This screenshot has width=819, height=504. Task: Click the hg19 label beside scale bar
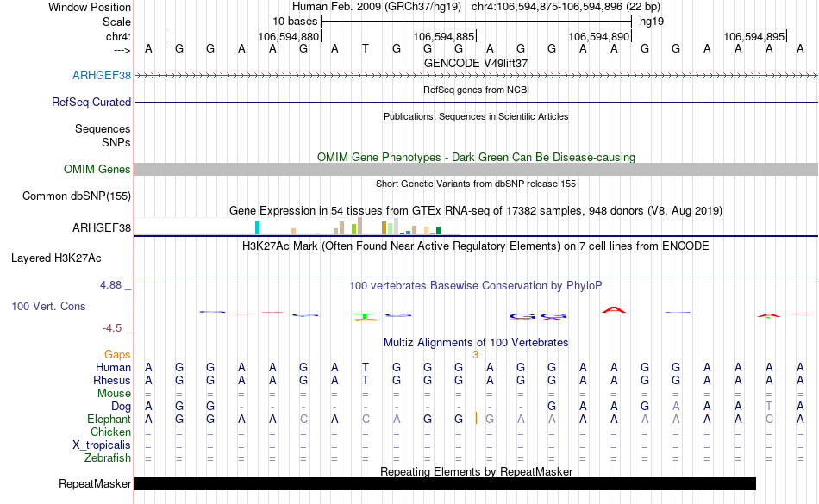coord(652,22)
